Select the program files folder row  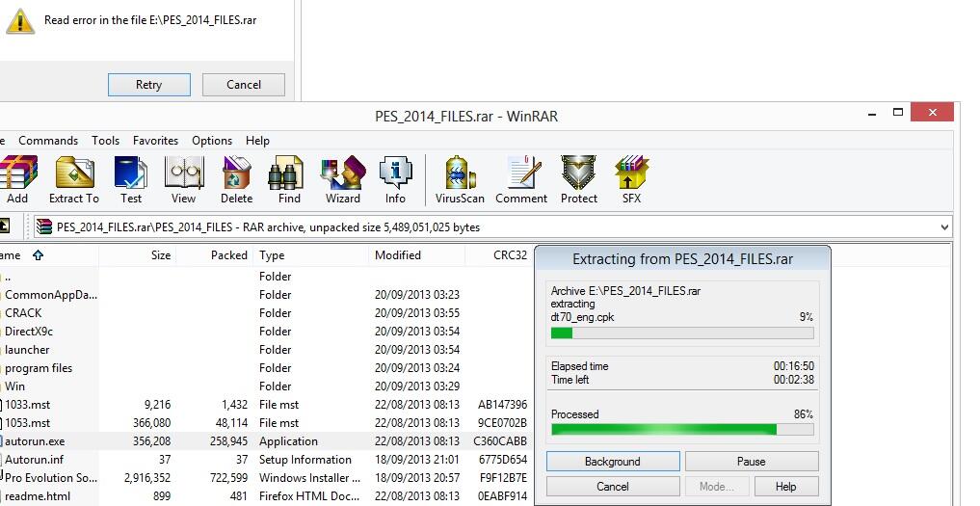(x=266, y=368)
